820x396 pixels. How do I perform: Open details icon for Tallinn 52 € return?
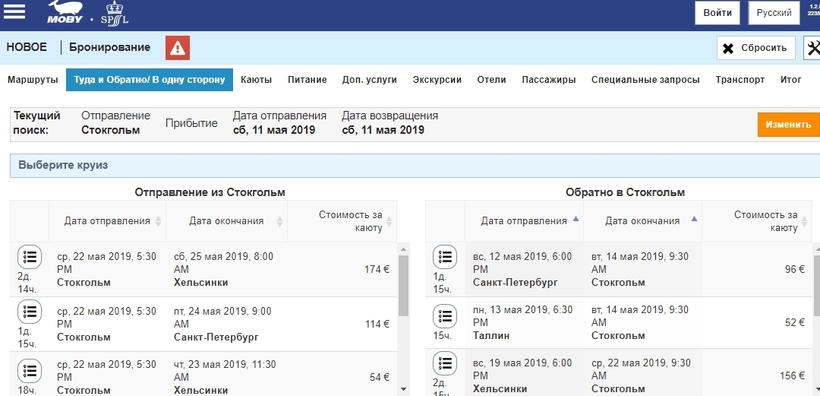click(x=445, y=316)
